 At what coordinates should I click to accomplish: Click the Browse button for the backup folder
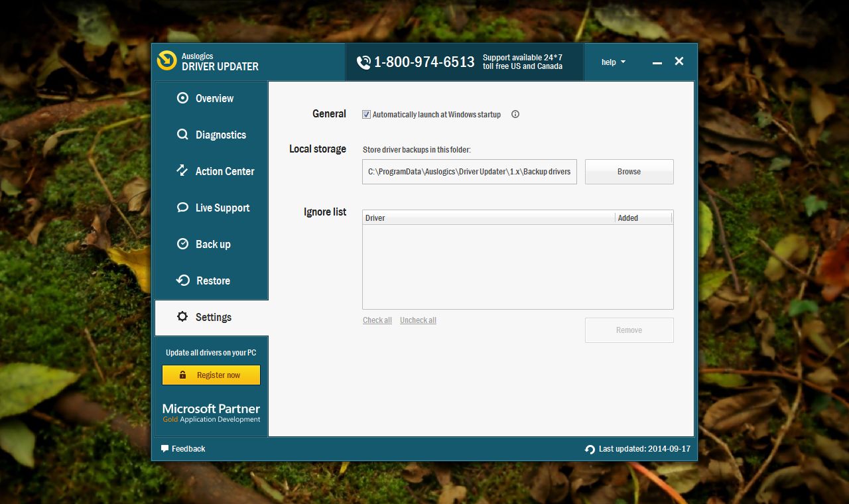click(x=629, y=171)
